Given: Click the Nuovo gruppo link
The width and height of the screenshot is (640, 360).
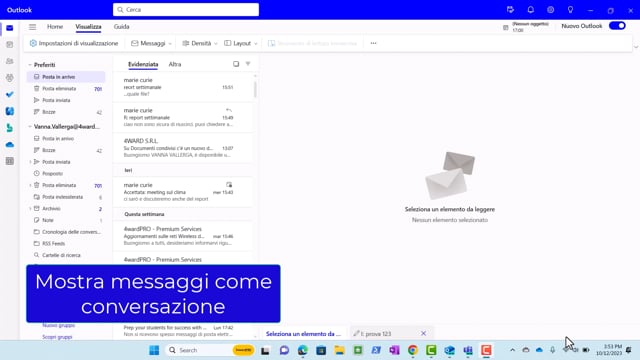Looking at the screenshot, I should click(58, 325).
